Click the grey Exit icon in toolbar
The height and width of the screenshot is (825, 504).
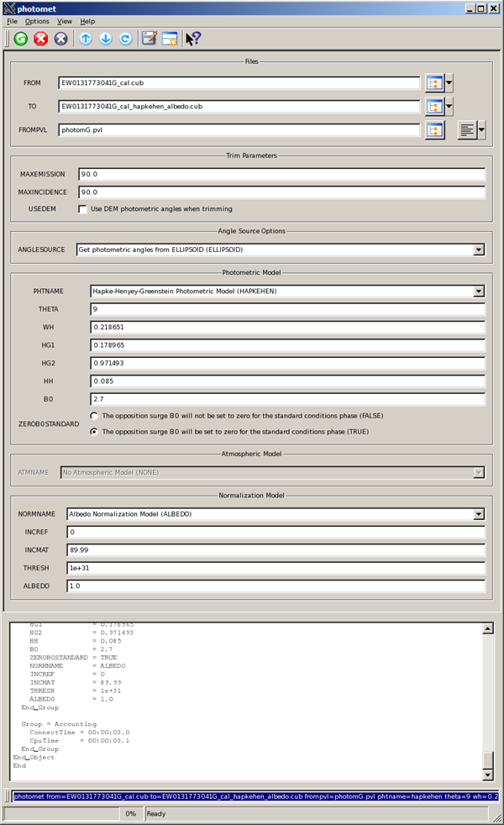[60, 39]
